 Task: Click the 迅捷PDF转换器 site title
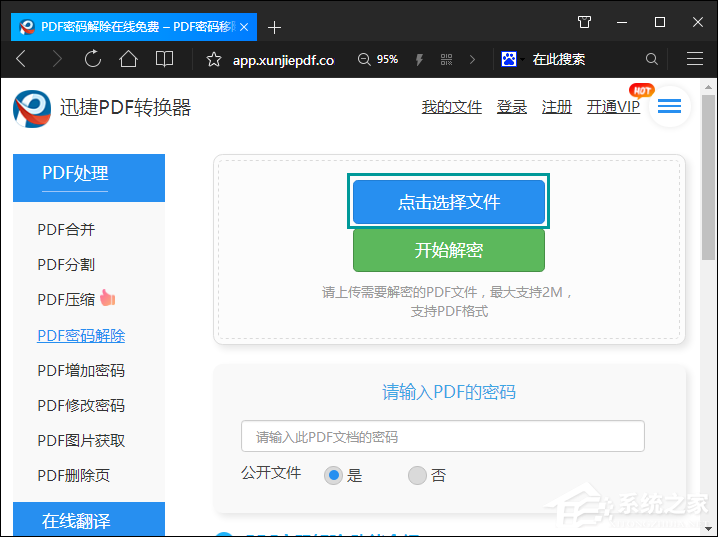(x=125, y=108)
